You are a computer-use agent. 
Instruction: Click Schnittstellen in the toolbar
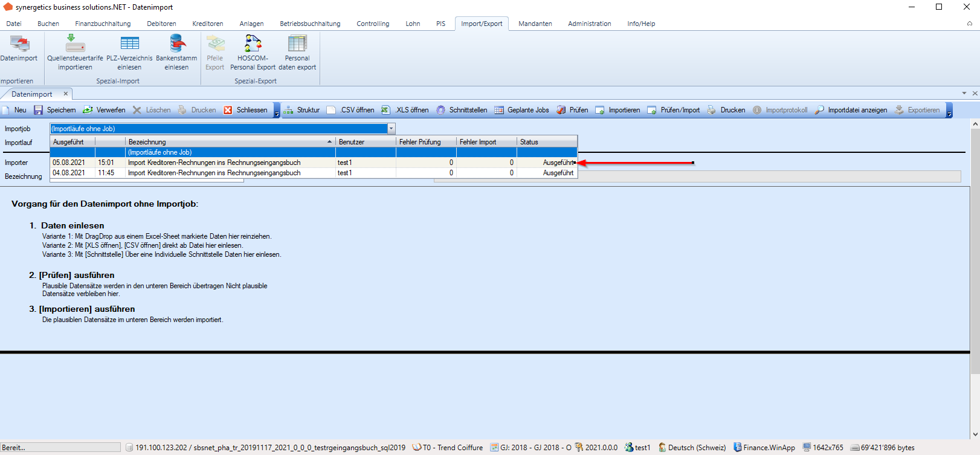[x=462, y=110]
